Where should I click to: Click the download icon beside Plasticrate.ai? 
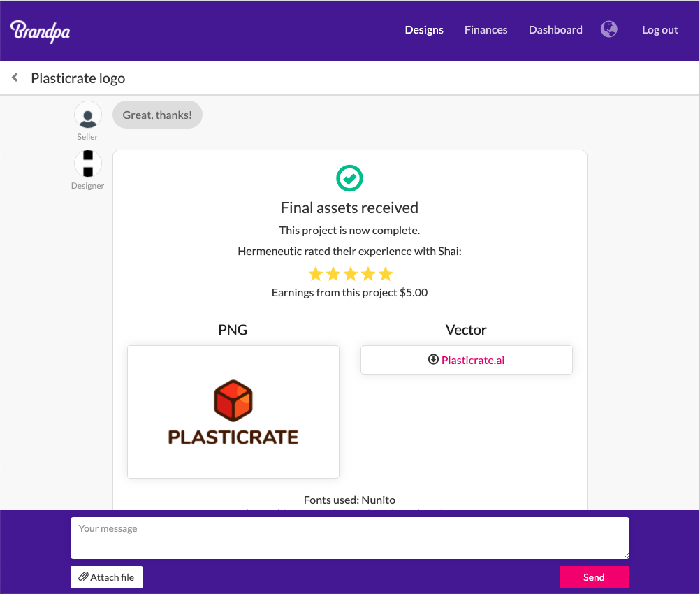coord(433,359)
